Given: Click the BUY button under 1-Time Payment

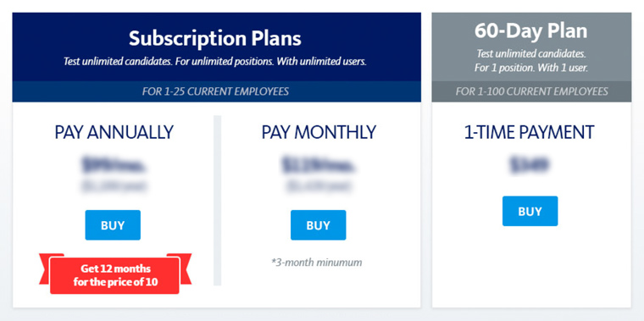Looking at the screenshot, I should pos(530,211).
